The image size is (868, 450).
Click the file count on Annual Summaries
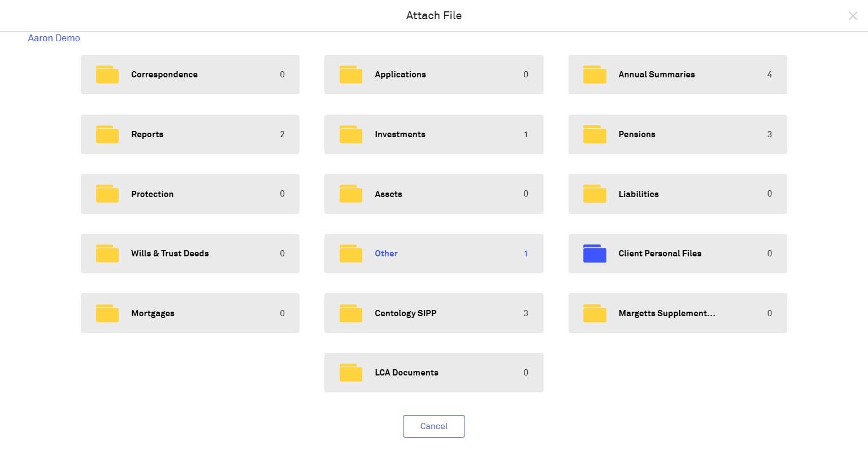(x=769, y=75)
